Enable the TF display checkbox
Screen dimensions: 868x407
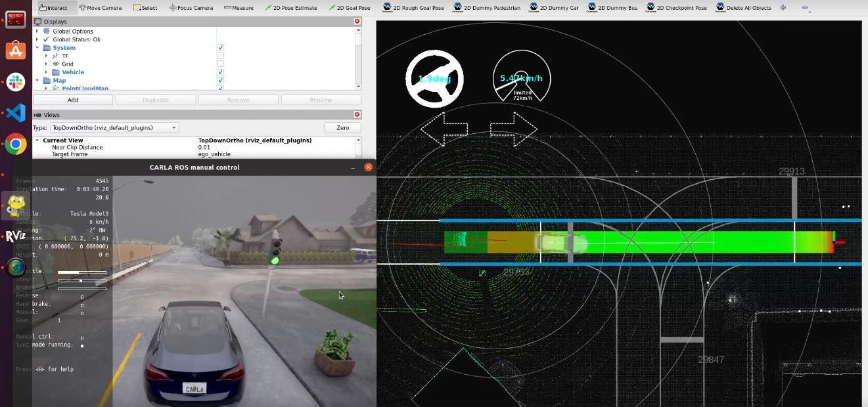220,56
